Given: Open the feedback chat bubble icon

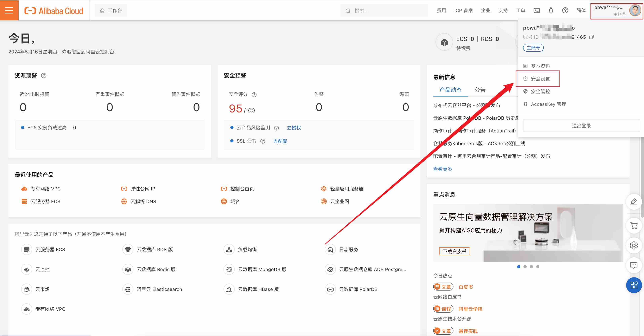Looking at the screenshot, I should pyautogui.click(x=634, y=265).
